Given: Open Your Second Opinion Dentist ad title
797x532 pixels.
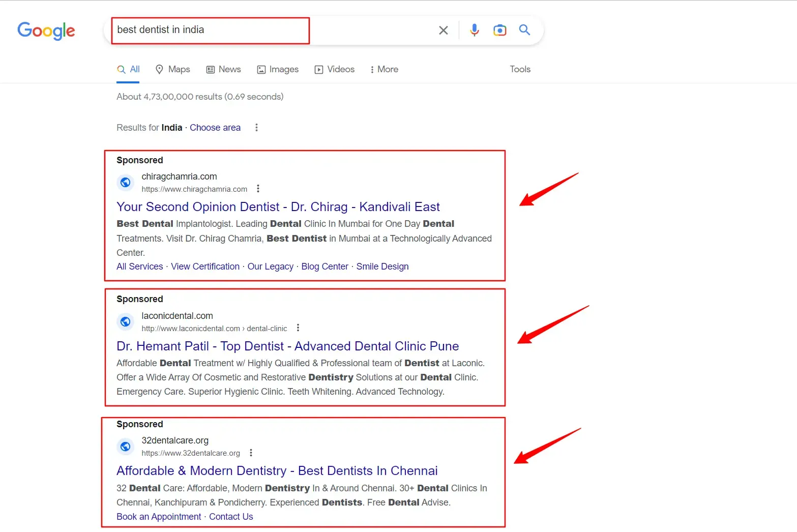Looking at the screenshot, I should pos(278,207).
